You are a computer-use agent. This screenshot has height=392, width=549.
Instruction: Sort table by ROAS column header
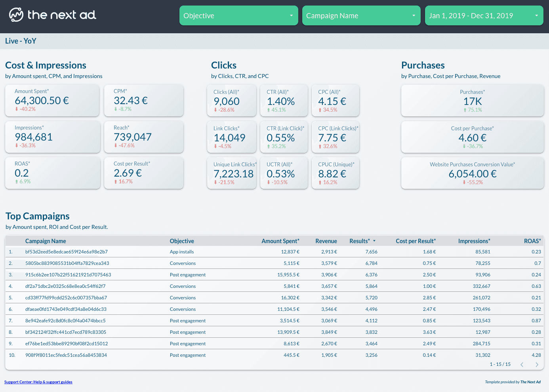[532, 241]
